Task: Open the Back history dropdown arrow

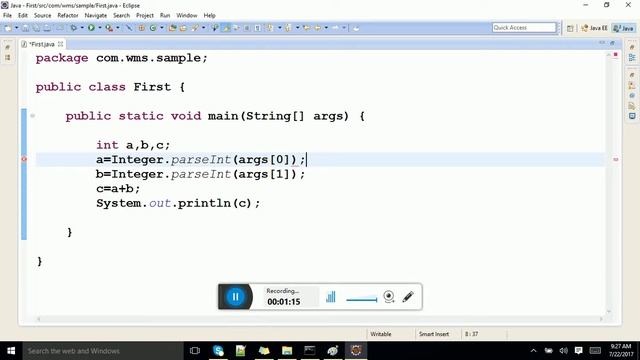Action: point(326,28)
